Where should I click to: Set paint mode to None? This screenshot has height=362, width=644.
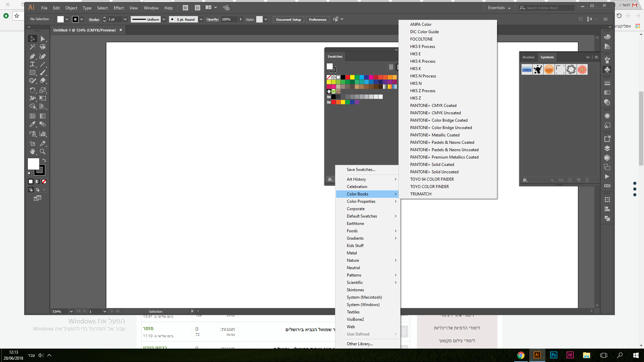44,182
